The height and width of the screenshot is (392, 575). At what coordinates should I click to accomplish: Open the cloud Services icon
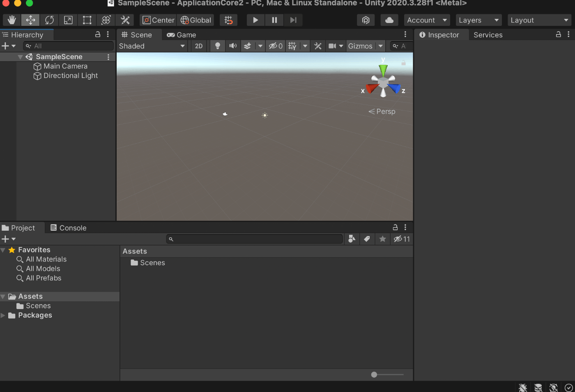tap(389, 20)
